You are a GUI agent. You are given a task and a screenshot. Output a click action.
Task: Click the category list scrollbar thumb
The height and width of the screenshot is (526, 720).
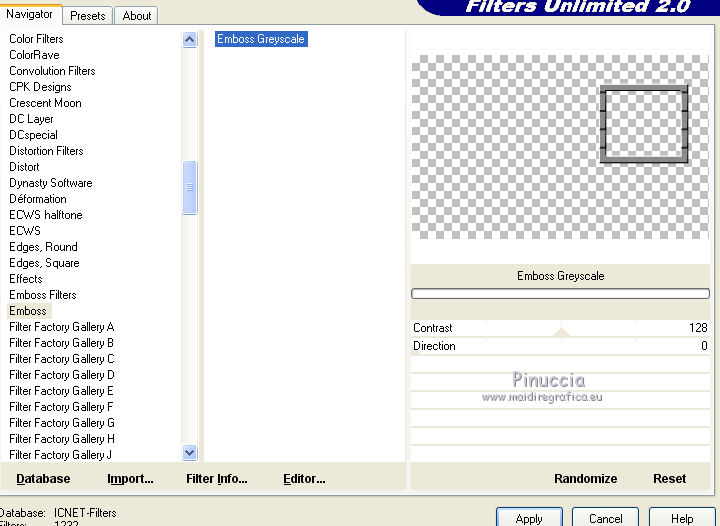[190, 187]
